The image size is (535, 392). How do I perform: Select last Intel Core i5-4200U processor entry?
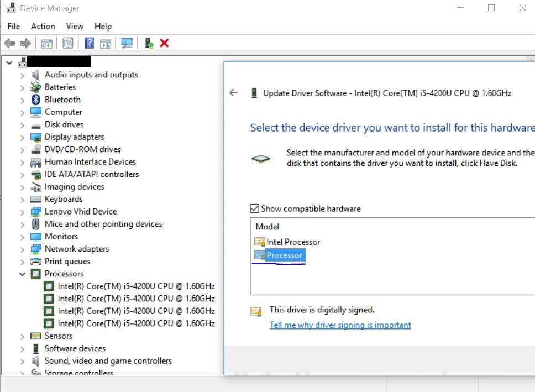pyautogui.click(x=136, y=323)
